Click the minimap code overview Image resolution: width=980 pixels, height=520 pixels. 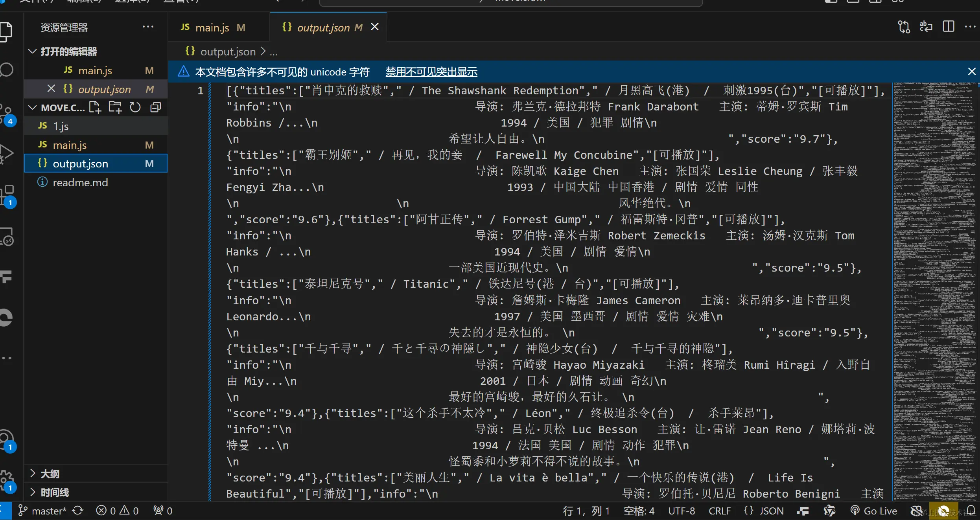934,275
